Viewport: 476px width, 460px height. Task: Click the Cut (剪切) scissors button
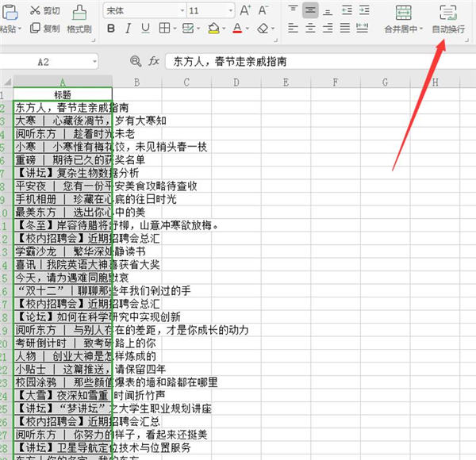(44, 11)
